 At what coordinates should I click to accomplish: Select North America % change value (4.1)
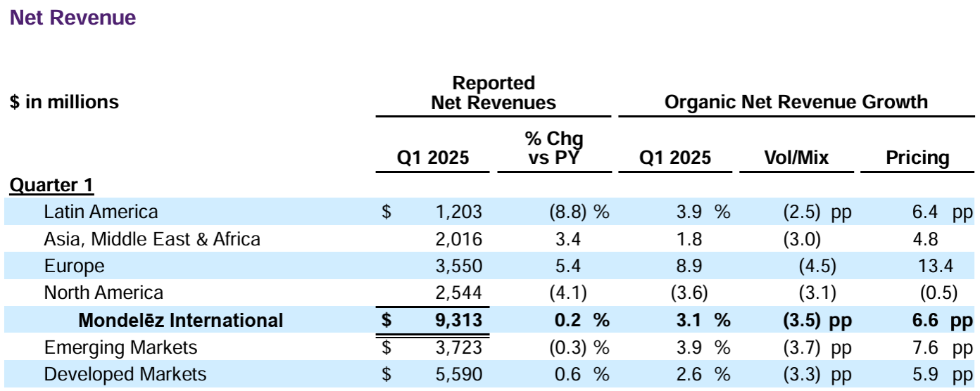tap(567, 293)
